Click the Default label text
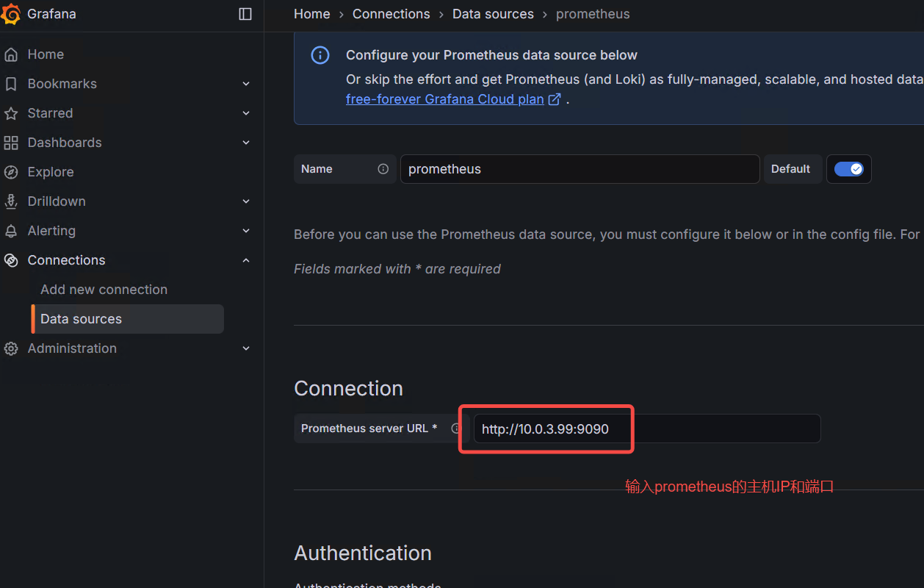Image resolution: width=924 pixels, height=588 pixels. point(790,169)
